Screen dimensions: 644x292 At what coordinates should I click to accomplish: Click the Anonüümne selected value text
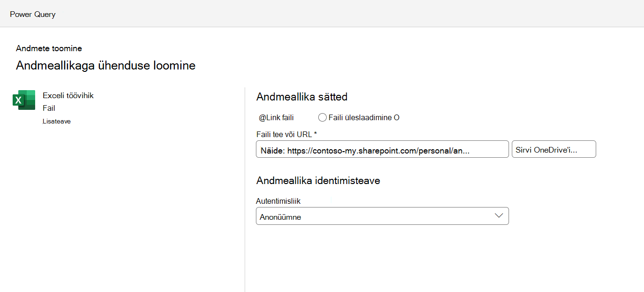pyautogui.click(x=280, y=217)
